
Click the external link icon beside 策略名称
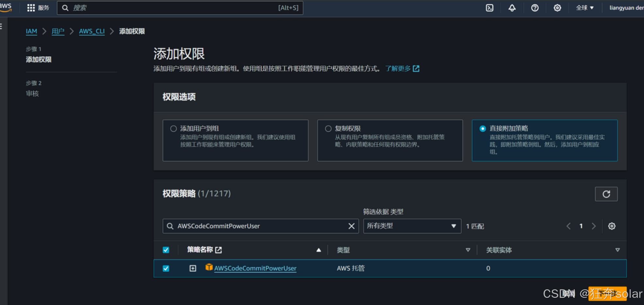pos(219,250)
